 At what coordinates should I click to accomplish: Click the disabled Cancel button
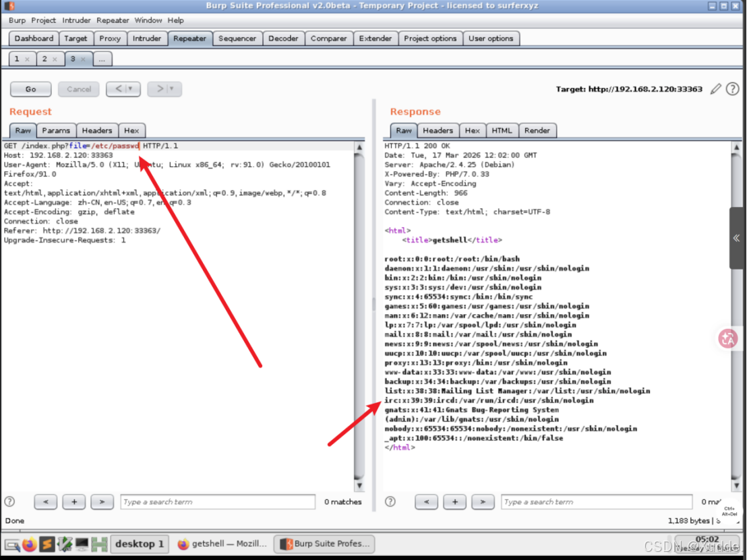tap(79, 89)
